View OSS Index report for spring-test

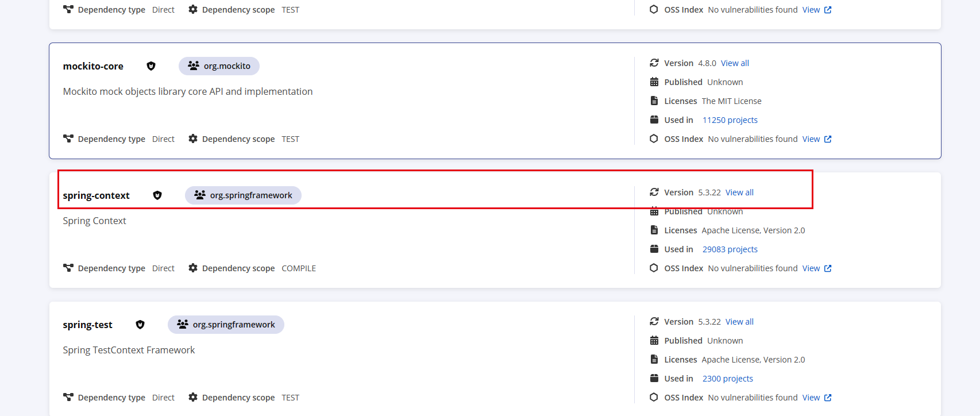[811, 398]
